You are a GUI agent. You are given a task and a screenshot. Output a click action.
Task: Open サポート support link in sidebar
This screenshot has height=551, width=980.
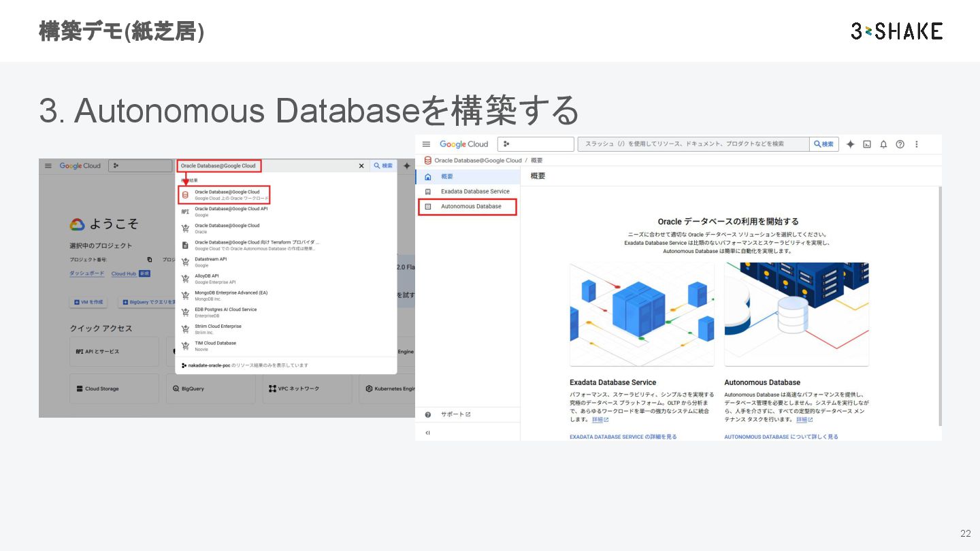455,414
